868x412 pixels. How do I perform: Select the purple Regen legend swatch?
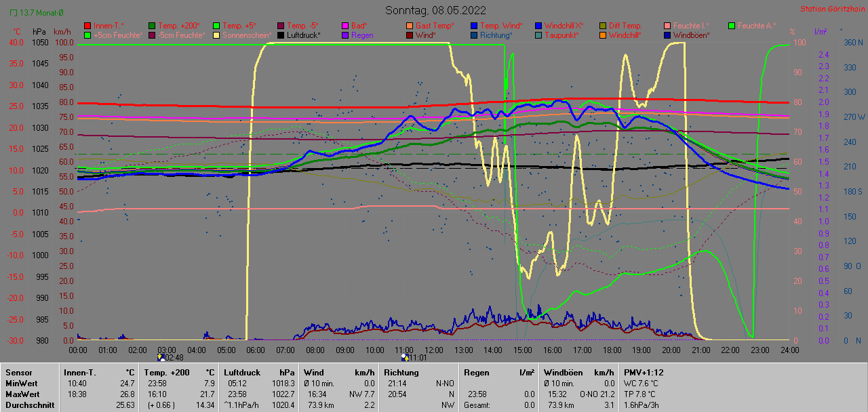point(344,35)
